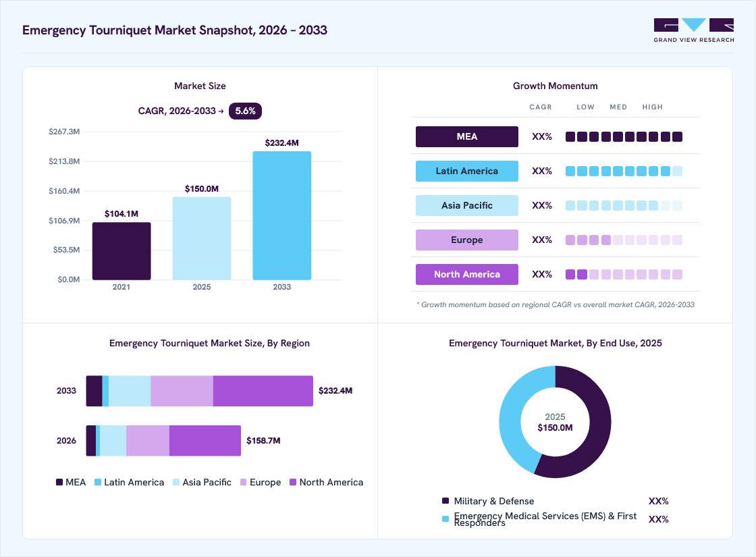The height and width of the screenshot is (557, 756).
Task: Click the "$150.0M" label above 2025 bar
Action: click(202, 188)
